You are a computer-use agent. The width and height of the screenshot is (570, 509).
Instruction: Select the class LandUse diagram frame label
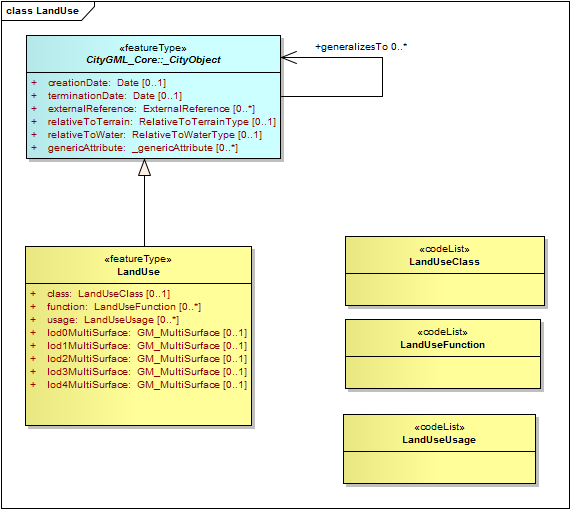tap(43, 11)
